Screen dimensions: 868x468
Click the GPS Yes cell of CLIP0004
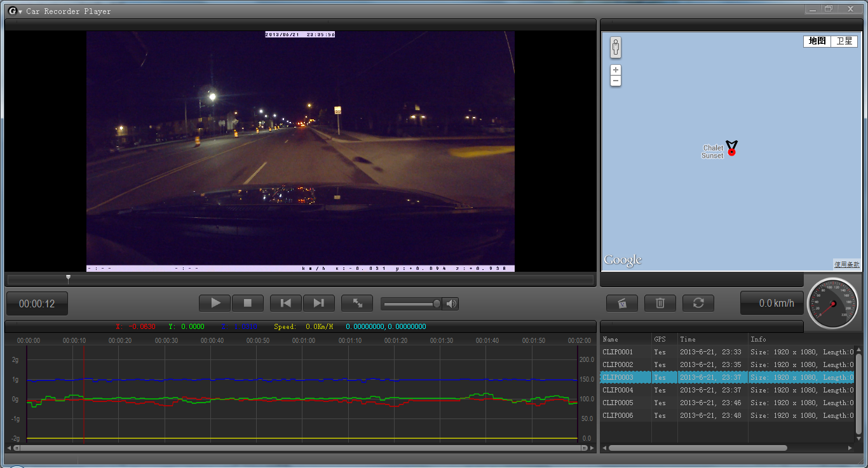click(660, 390)
